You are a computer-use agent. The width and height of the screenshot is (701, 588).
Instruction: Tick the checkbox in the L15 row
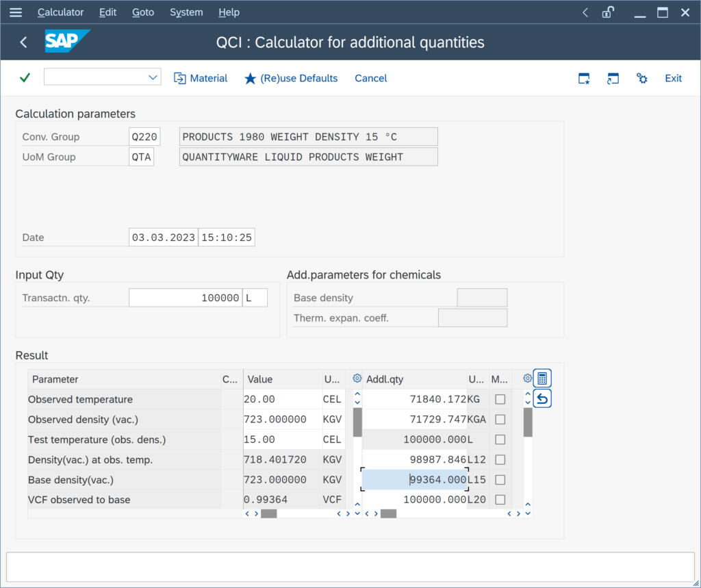click(500, 480)
